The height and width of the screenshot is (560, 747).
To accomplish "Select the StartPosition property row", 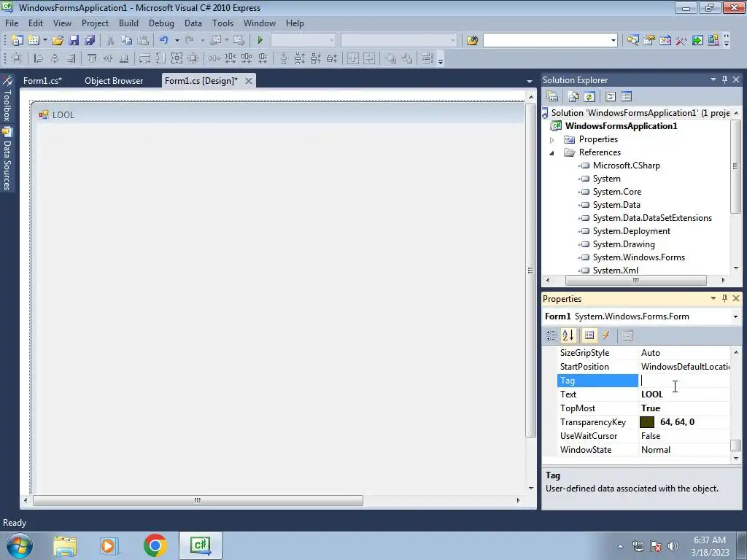I will (x=643, y=367).
